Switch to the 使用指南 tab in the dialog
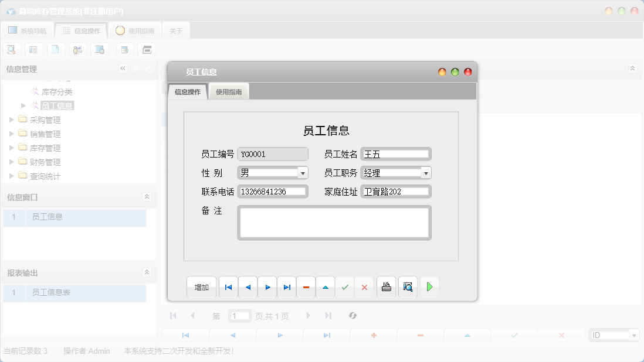Image resolution: width=644 pixels, height=362 pixels. tap(228, 91)
